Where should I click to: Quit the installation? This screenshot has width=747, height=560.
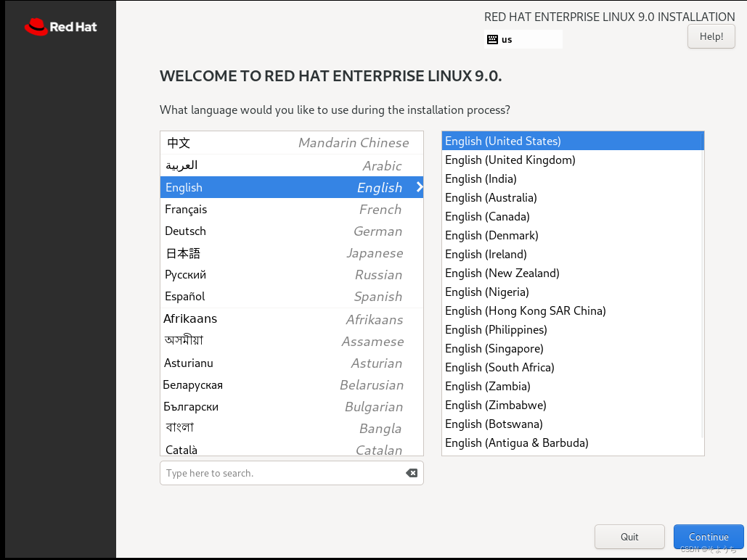(x=629, y=537)
